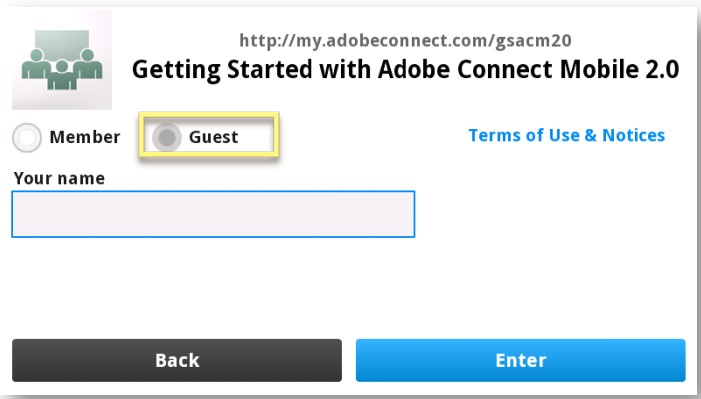Click the Adobe Connect meeting room icon

[62, 59]
